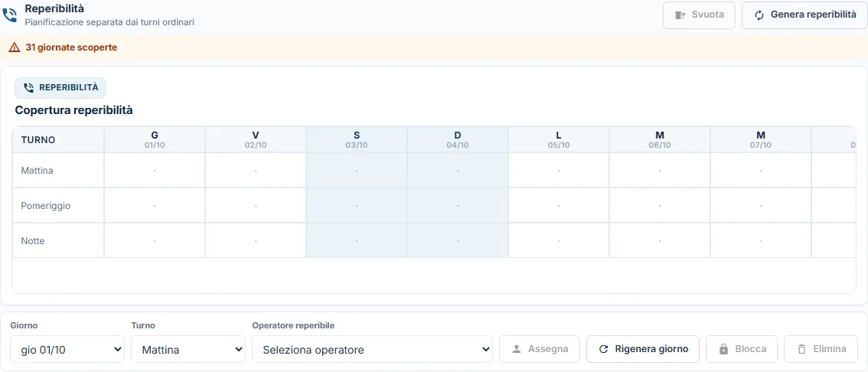Select the Pomeriggio cell for 02/10
The image size is (868, 372).
pos(256,205)
